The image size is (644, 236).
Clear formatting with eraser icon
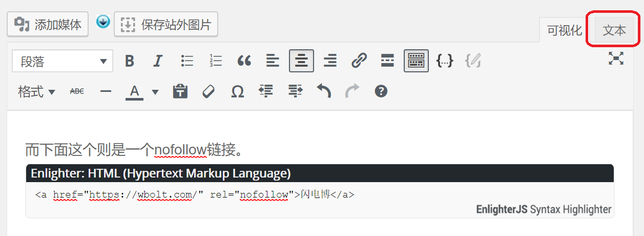click(209, 92)
